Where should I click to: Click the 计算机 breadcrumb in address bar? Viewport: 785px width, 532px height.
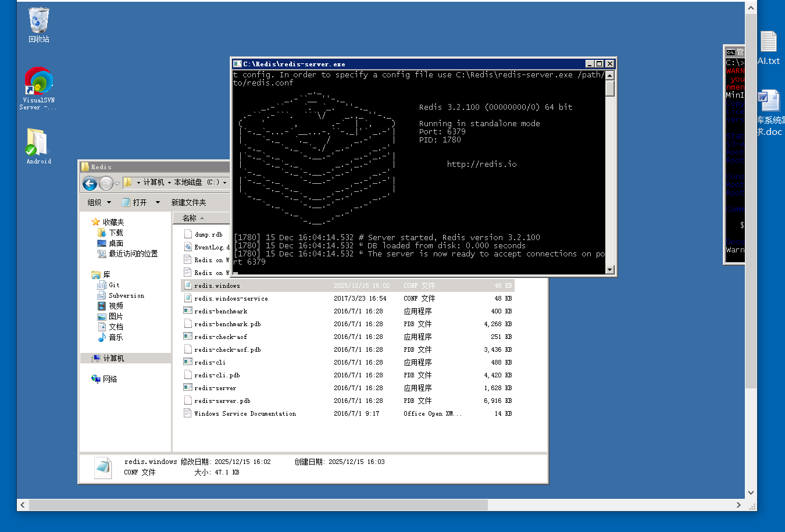point(154,182)
